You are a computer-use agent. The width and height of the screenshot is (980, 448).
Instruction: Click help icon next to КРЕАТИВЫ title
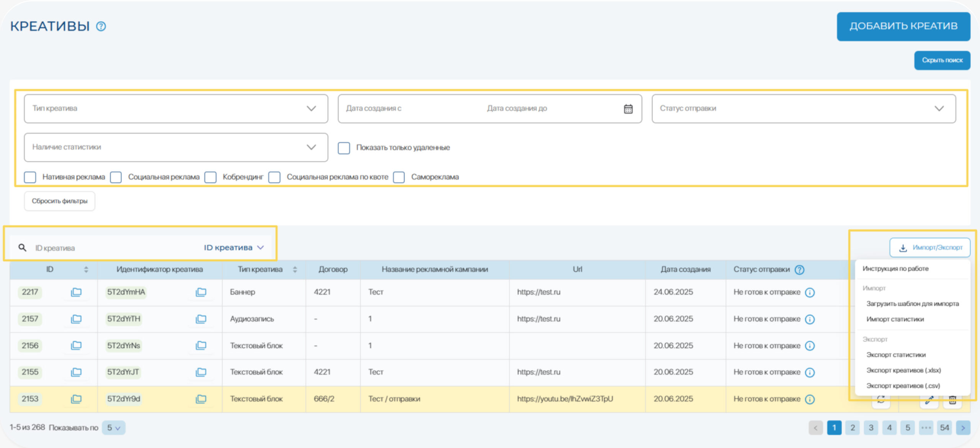click(x=101, y=26)
